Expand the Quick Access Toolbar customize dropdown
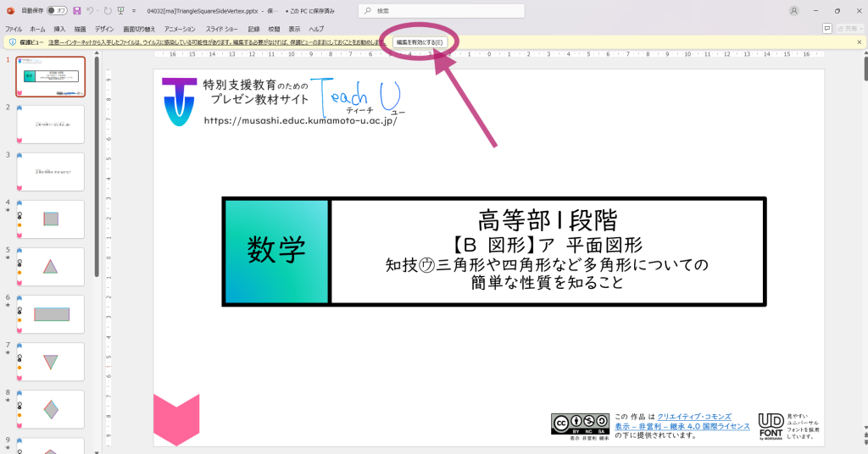Image resolution: width=868 pixels, height=454 pixels. pyautogui.click(x=134, y=11)
